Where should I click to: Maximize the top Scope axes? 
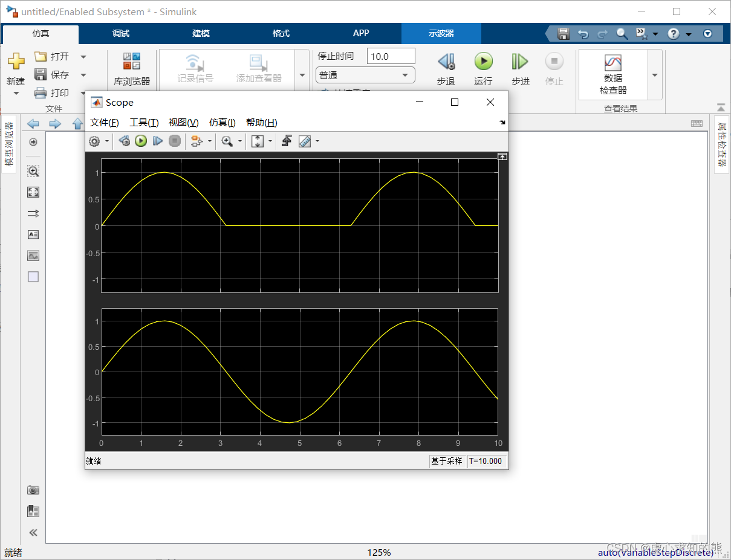pos(502,156)
